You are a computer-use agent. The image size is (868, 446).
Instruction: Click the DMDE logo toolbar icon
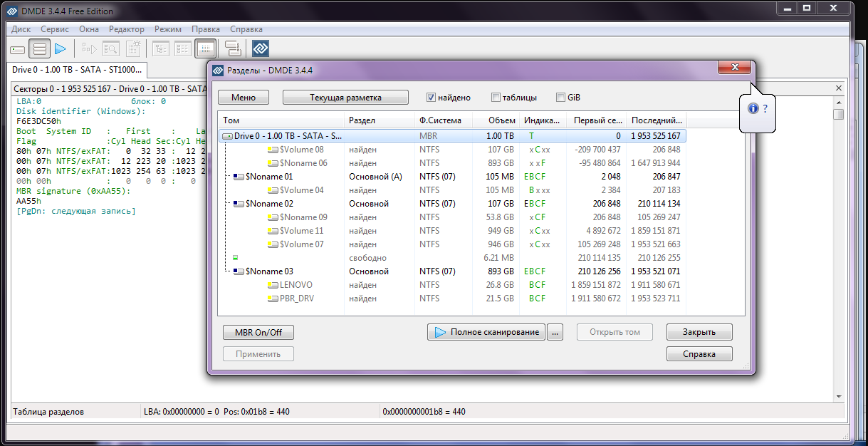(261, 49)
